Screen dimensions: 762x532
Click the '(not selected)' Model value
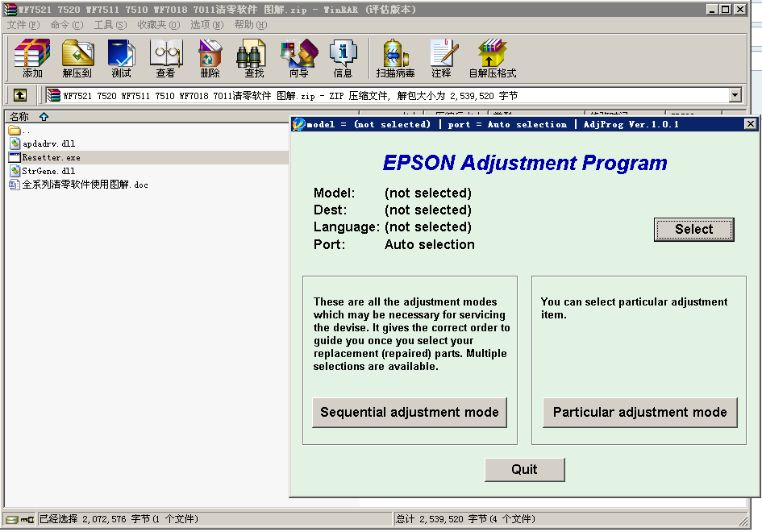pyautogui.click(x=428, y=193)
